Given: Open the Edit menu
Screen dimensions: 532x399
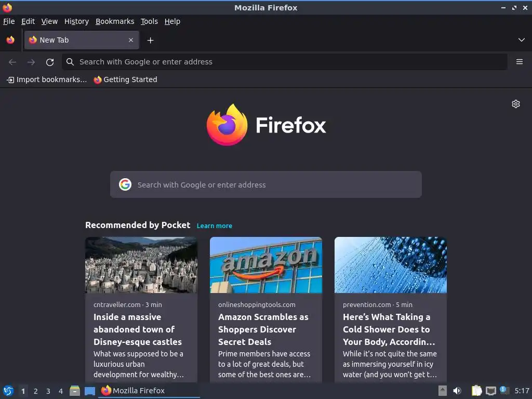Looking at the screenshot, I should [28, 21].
